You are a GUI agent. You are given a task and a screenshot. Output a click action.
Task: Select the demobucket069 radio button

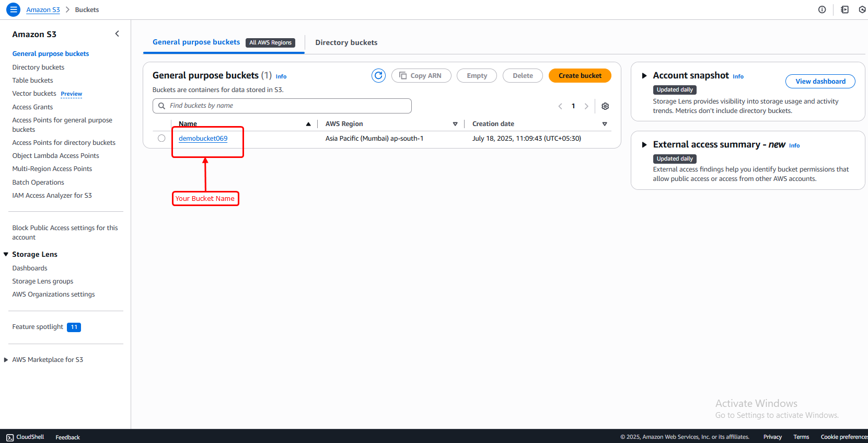pyautogui.click(x=161, y=138)
